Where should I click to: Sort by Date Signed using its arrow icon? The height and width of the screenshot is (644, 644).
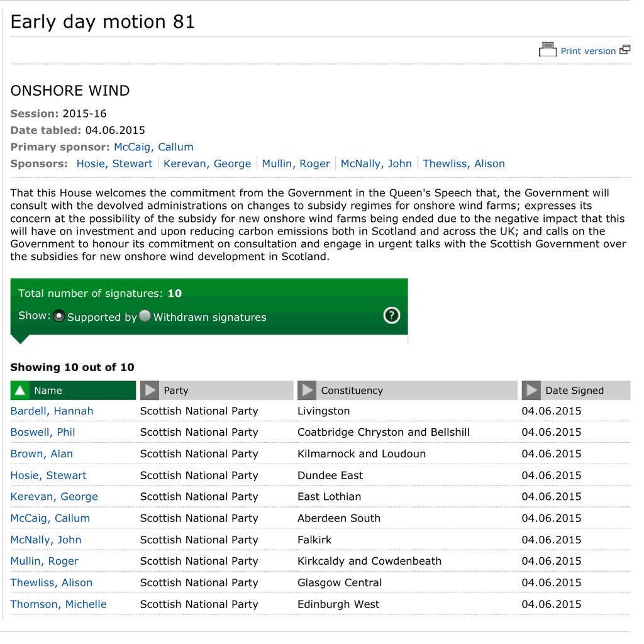[x=531, y=390]
